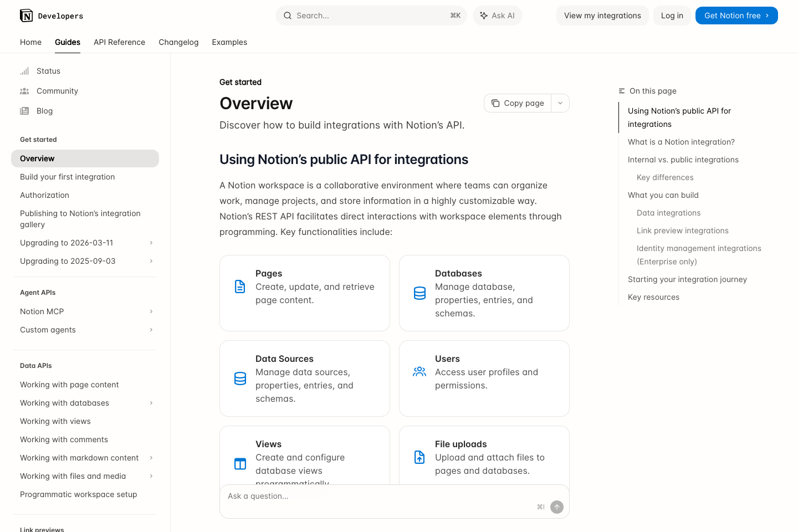
Task: Click the Get Notion free button
Action: [736, 16]
